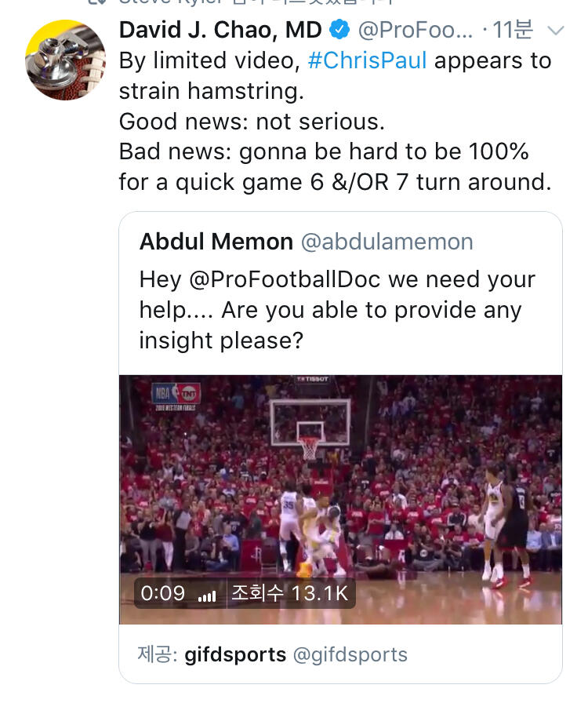Click the 조회수 13.1K view count
588x703 pixels.
(289, 593)
